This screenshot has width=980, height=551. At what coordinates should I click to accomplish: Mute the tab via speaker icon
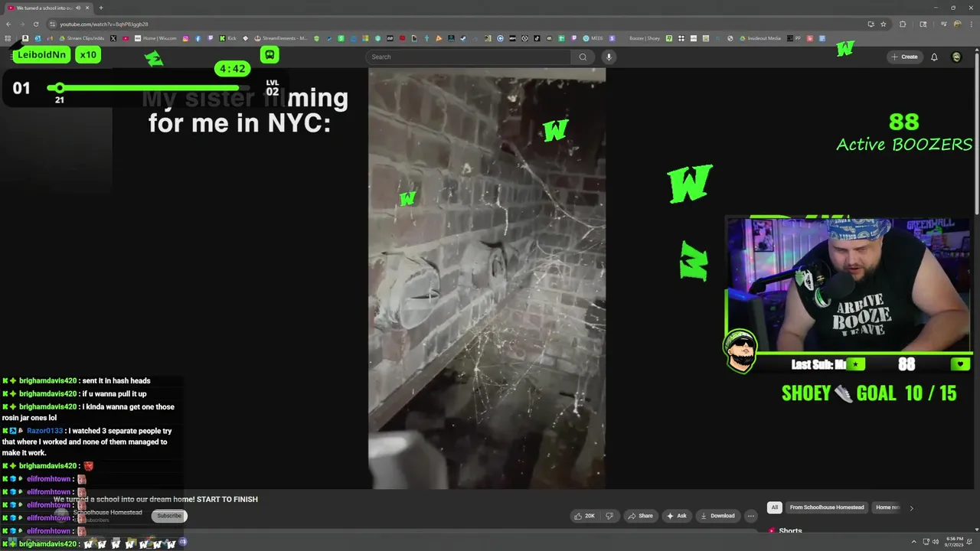(x=78, y=8)
